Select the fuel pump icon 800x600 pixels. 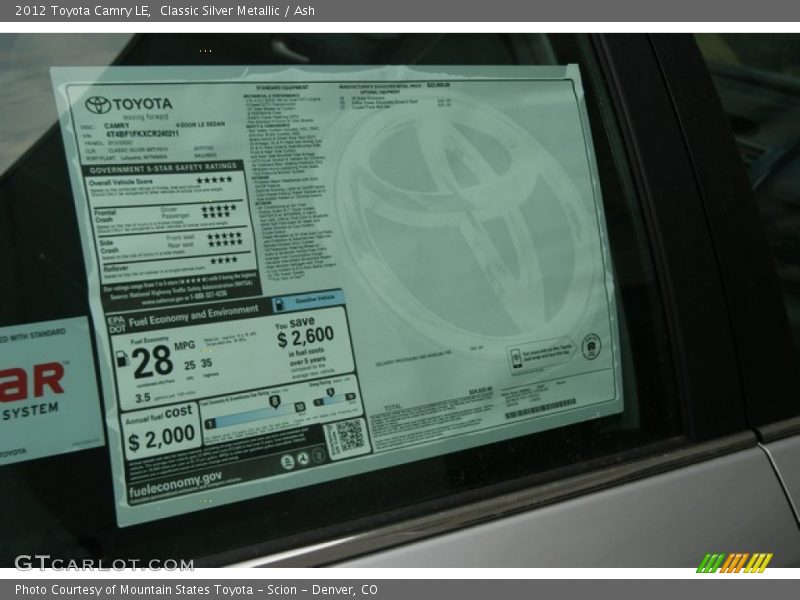[122, 359]
